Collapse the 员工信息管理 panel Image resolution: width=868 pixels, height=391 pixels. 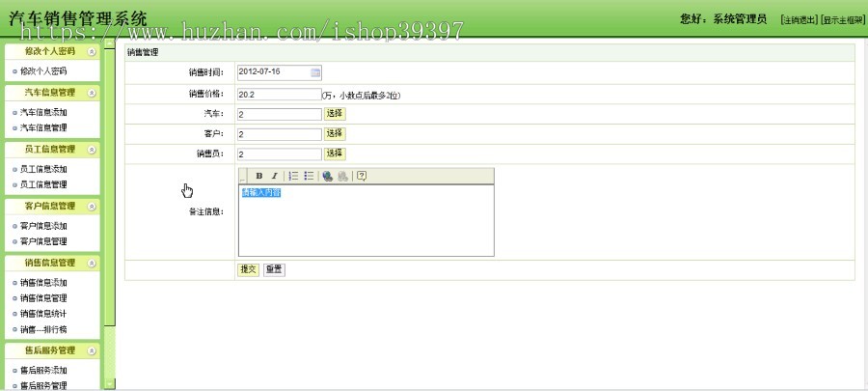[x=92, y=150]
